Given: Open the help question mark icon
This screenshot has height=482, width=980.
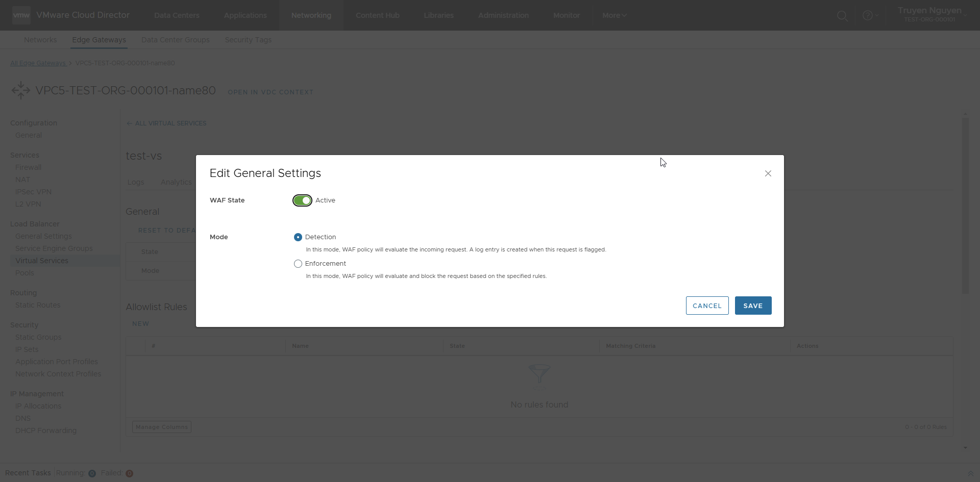Looking at the screenshot, I should [867, 16].
